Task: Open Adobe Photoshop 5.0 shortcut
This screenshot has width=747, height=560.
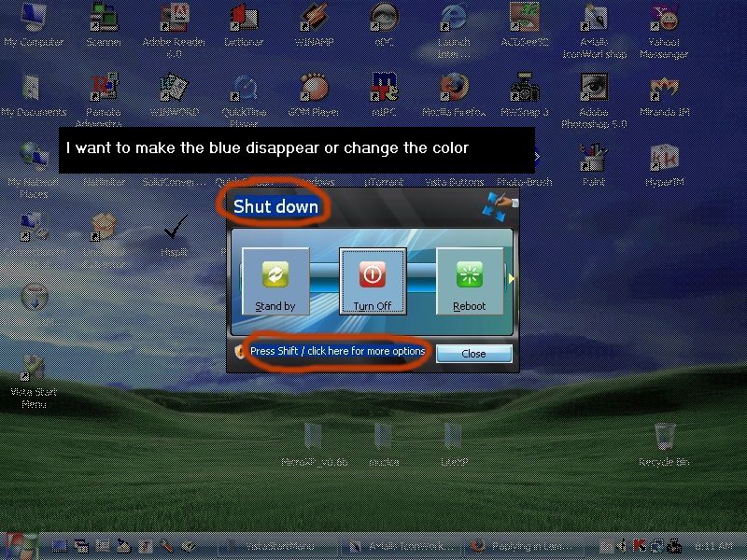Action: pyautogui.click(x=594, y=100)
